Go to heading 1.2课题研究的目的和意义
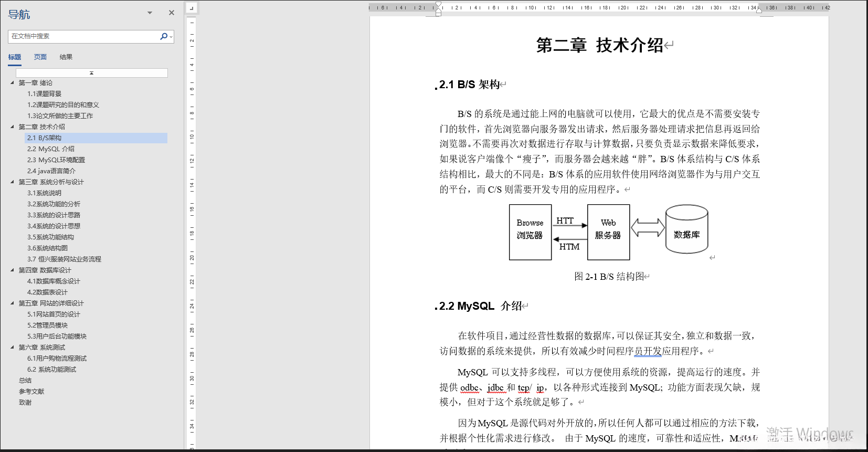 (63, 105)
